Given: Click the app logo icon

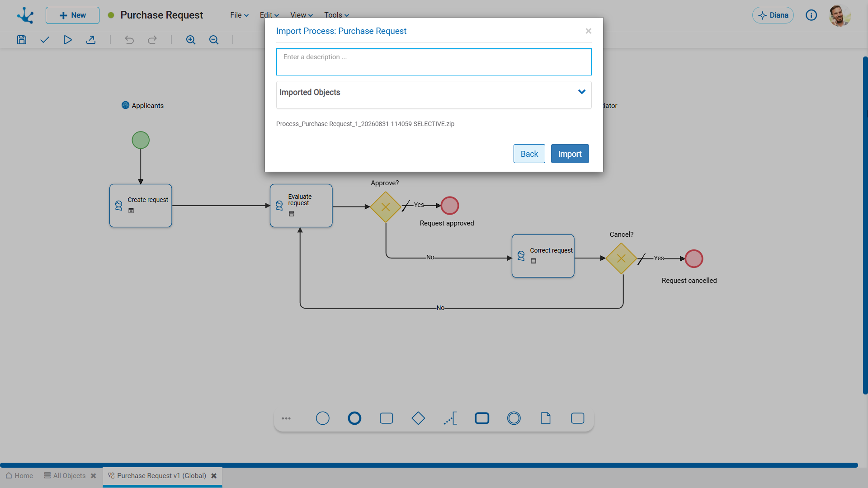Looking at the screenshot, I should click(x=25, y=15).
